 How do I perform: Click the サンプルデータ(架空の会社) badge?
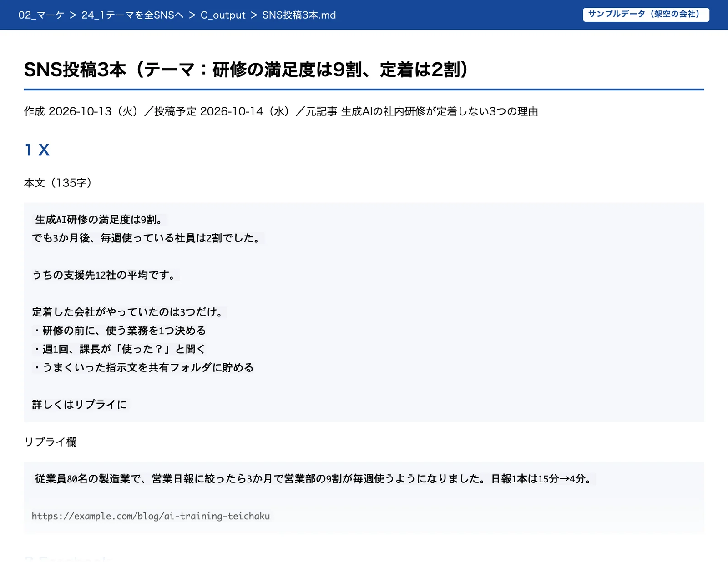coord(646,15)
